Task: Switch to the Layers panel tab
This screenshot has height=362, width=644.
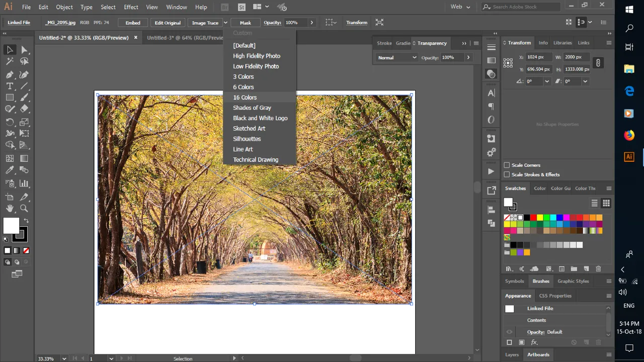Action: click(x=512, y=354)
